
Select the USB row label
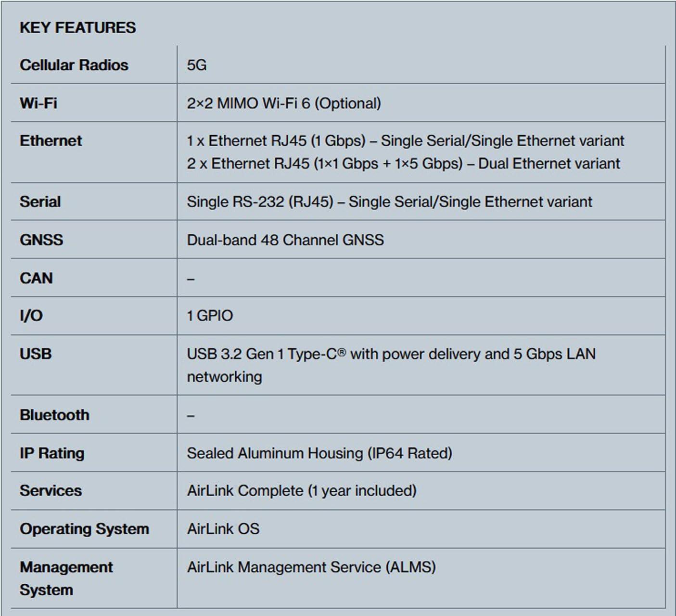[x=35, y=354]
